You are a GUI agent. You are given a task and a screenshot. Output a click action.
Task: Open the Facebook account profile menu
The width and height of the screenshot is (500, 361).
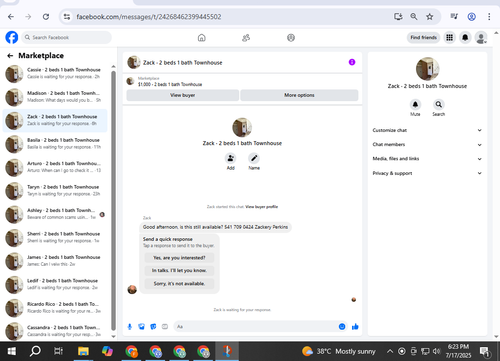coord(481,38)
